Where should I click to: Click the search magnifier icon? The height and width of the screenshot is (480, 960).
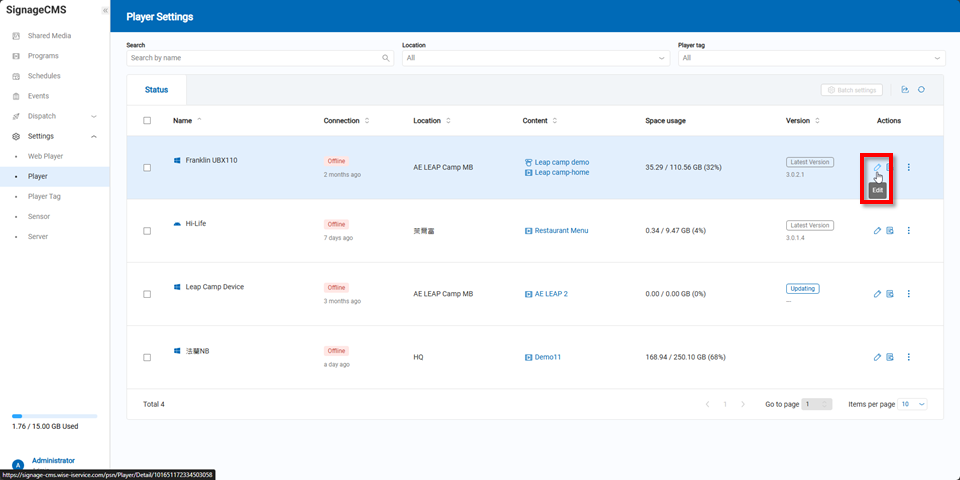pos(386,58)
